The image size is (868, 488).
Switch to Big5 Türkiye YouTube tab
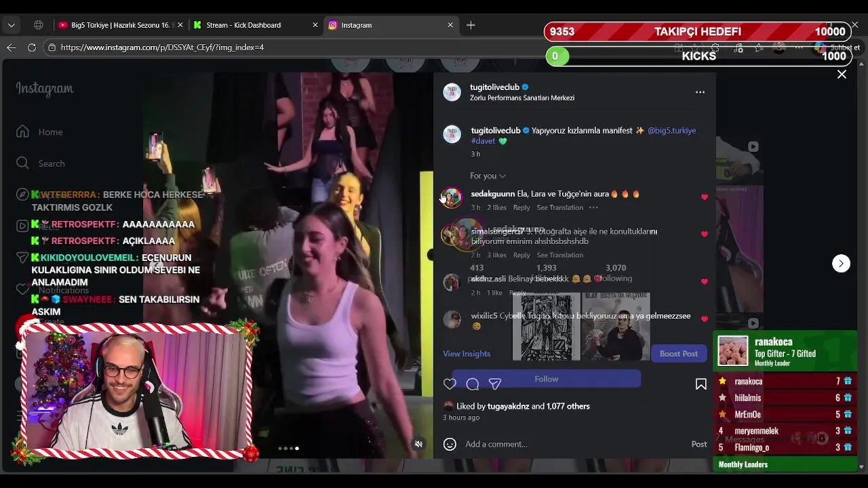120,25
